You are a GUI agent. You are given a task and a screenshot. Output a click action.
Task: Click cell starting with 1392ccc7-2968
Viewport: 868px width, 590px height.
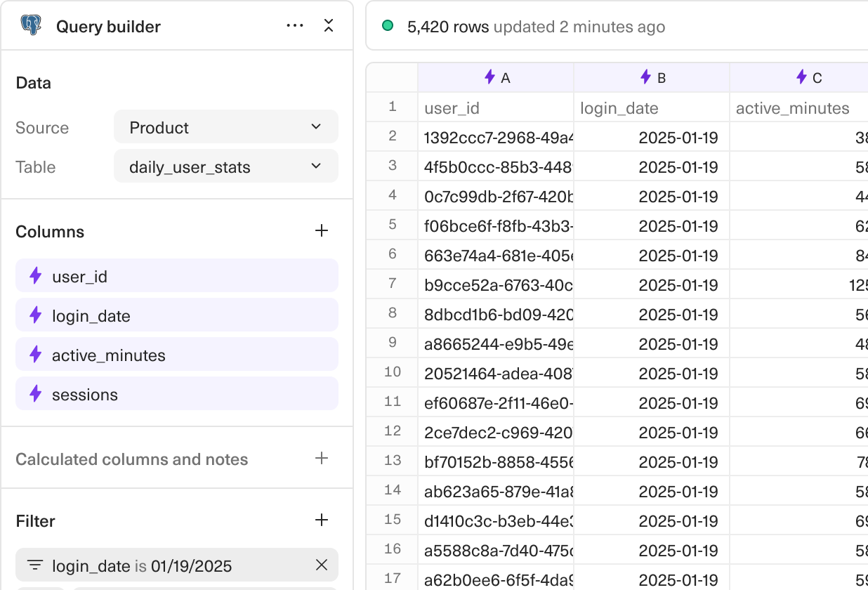[x=496, y=137]
